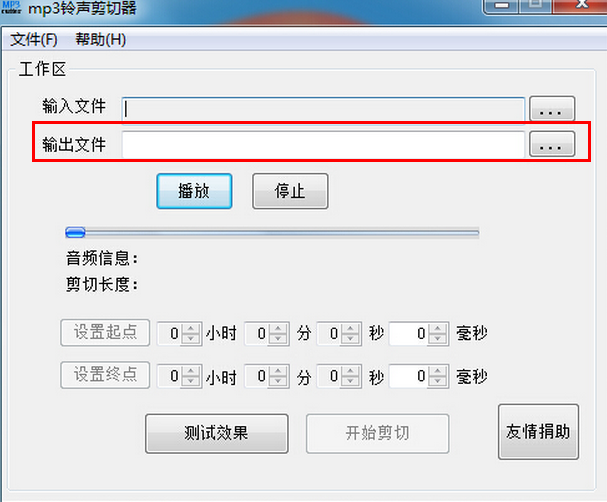Screen dimensions: 607x502
Task: Browse for output file with ... button
Action: click(x=552, y=144)
